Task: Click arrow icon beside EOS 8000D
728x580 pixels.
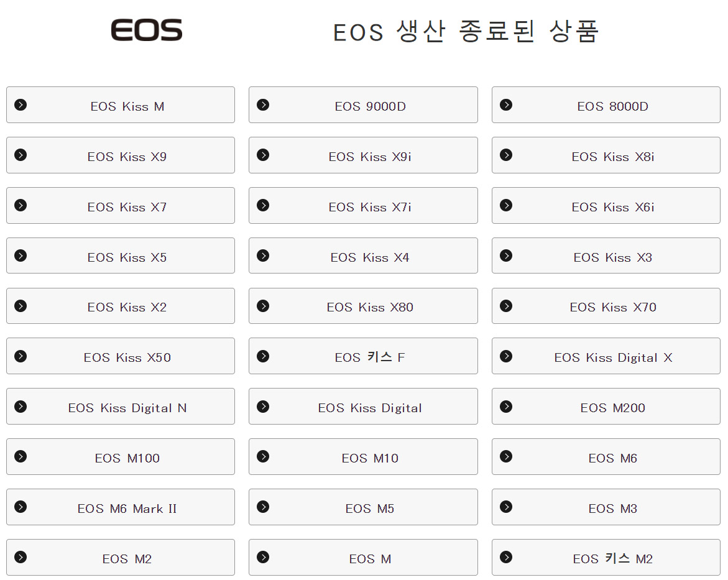Action: 506,104
